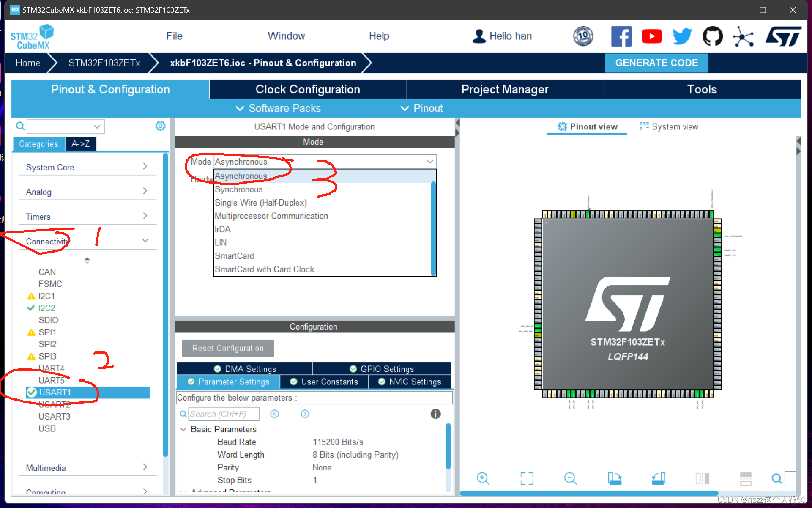Open the Window menu
Viewport: 812px width, 508px height.
[286, 36]
